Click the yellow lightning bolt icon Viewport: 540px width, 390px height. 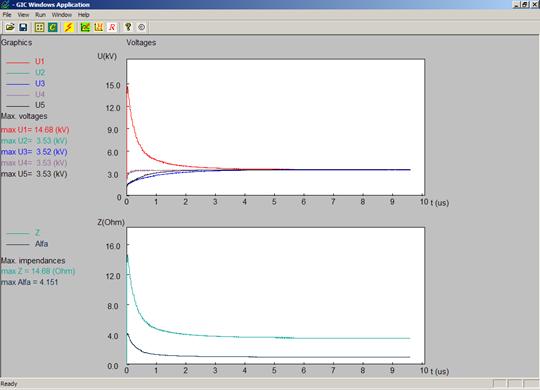[x=69, y=27]
